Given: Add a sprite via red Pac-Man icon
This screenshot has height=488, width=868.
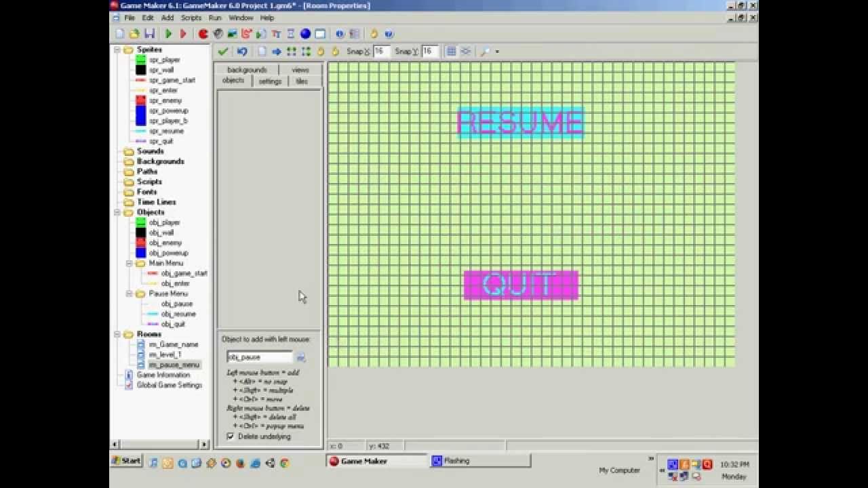Looking at the screenshot, I should pyautogui.click(x=203, y=34).
